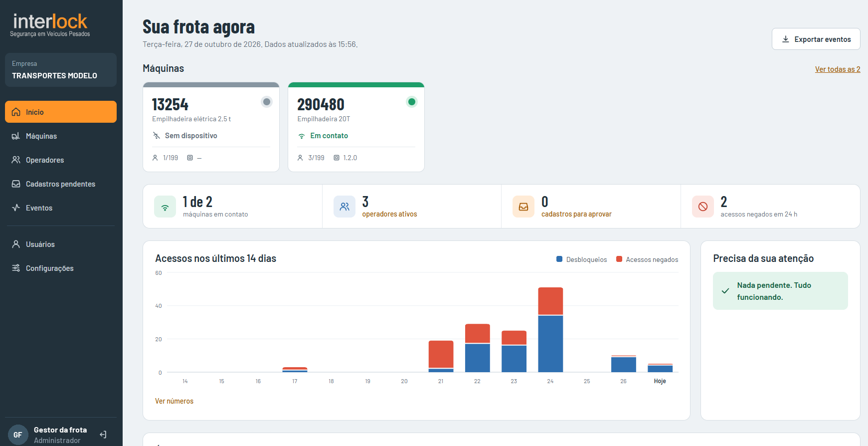Open Operadores in the sidebar

[x=61, y=160]
